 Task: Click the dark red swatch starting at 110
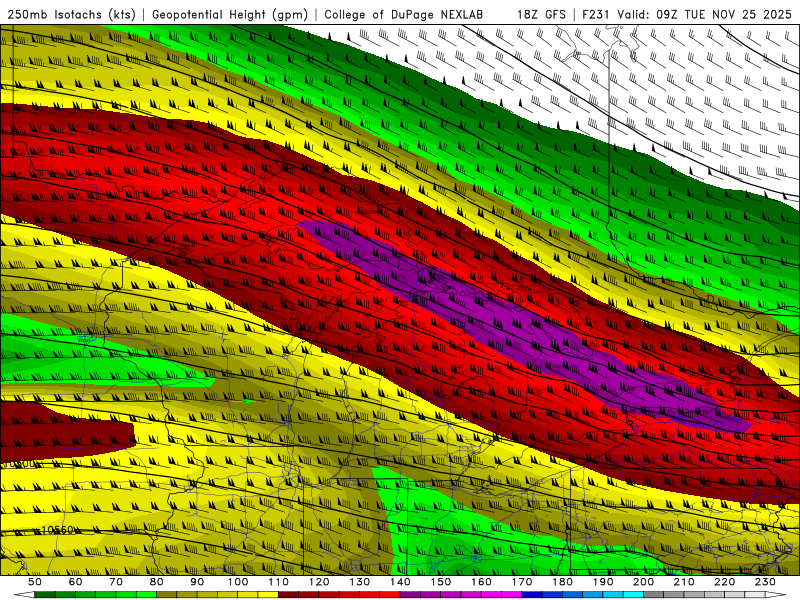point(288,595)
